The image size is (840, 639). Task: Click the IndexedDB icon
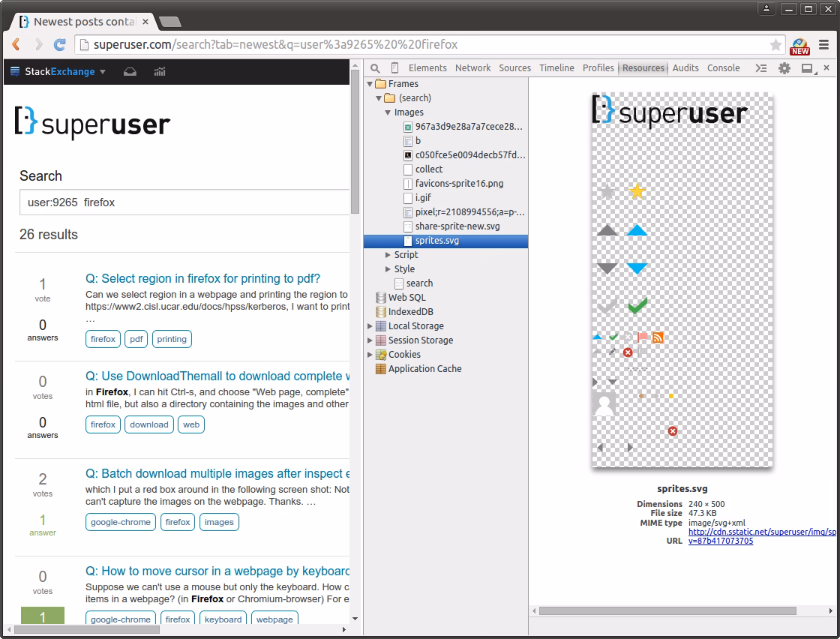pos(381,312)
